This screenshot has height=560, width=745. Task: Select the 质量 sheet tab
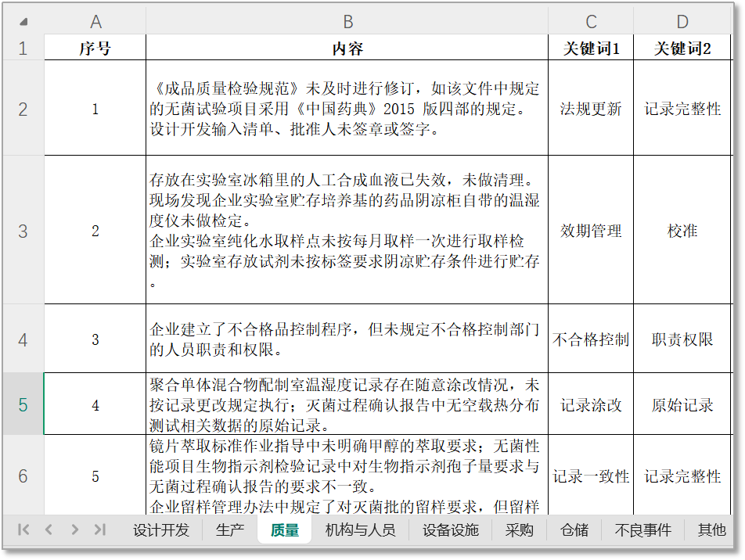(285, 529)
